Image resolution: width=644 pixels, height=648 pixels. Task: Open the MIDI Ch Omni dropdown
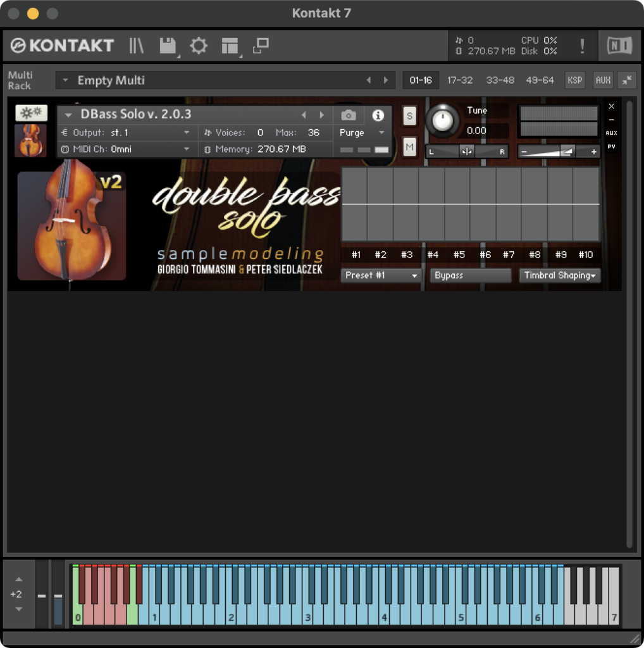(187, 149)
